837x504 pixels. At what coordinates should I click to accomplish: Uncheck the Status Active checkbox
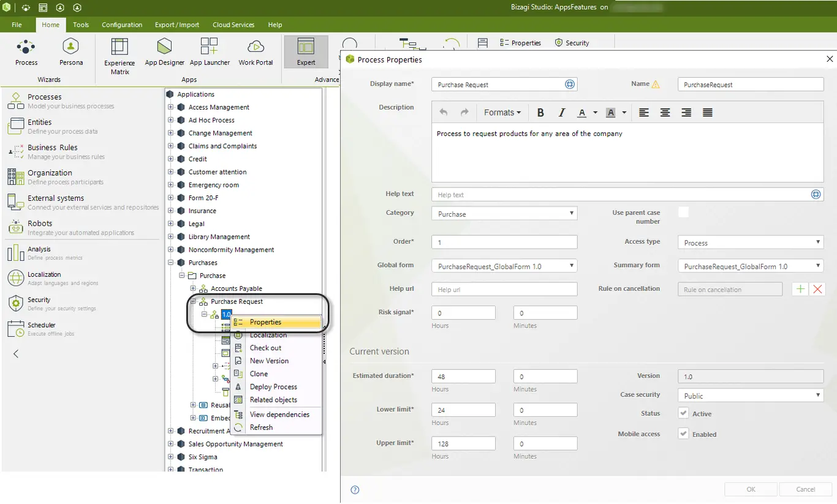tap(683, 413)
